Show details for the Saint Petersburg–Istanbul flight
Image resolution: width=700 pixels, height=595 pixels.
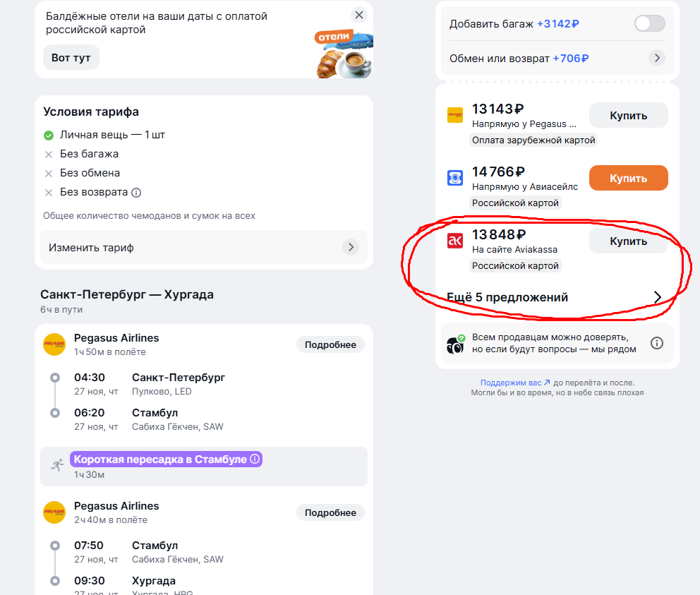[x=330, y=344]
